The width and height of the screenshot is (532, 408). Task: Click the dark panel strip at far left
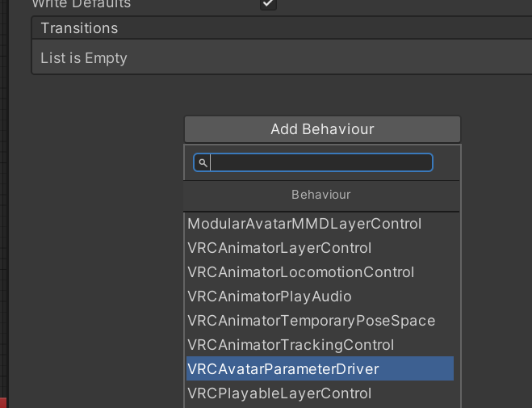pos(3,202)
